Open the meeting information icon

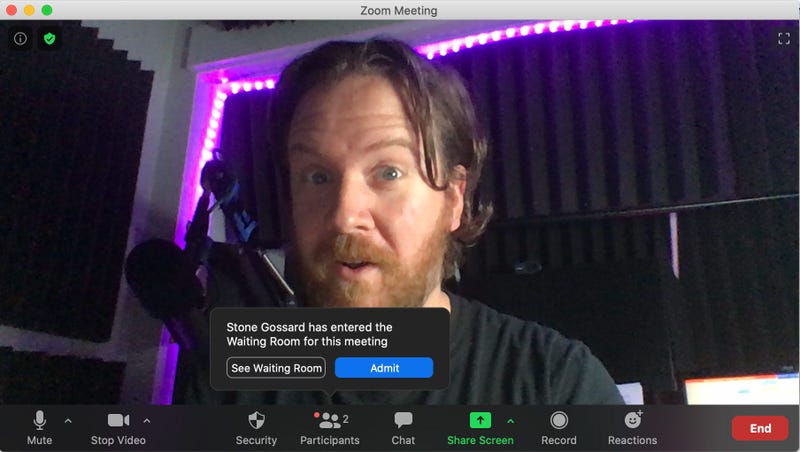(20, 39)
